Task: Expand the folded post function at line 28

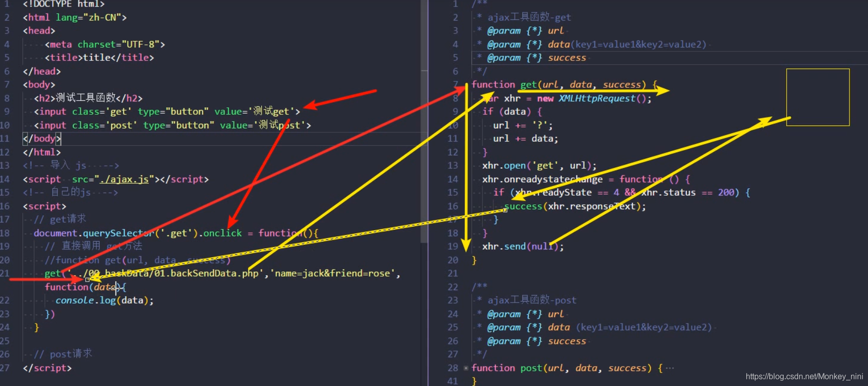Action: (x=466, y=368)
